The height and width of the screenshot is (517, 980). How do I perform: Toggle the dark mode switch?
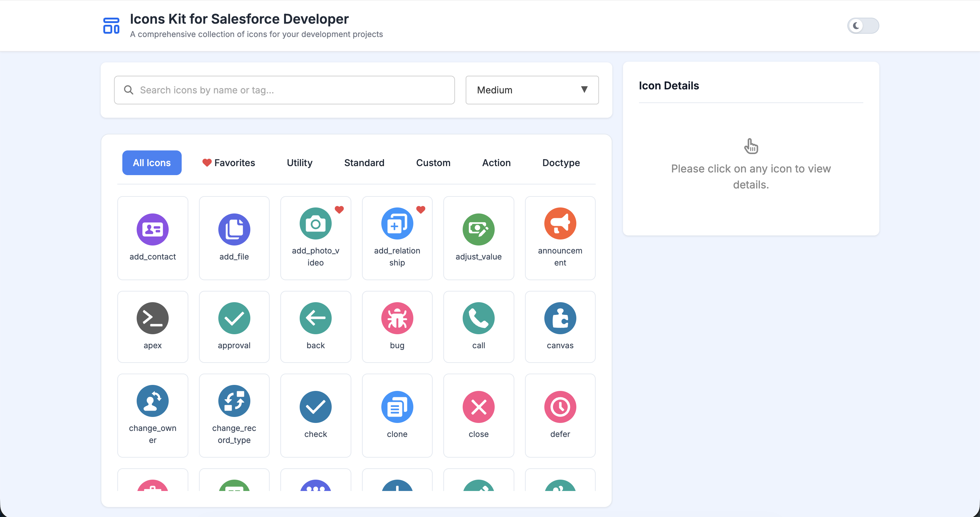863,25
